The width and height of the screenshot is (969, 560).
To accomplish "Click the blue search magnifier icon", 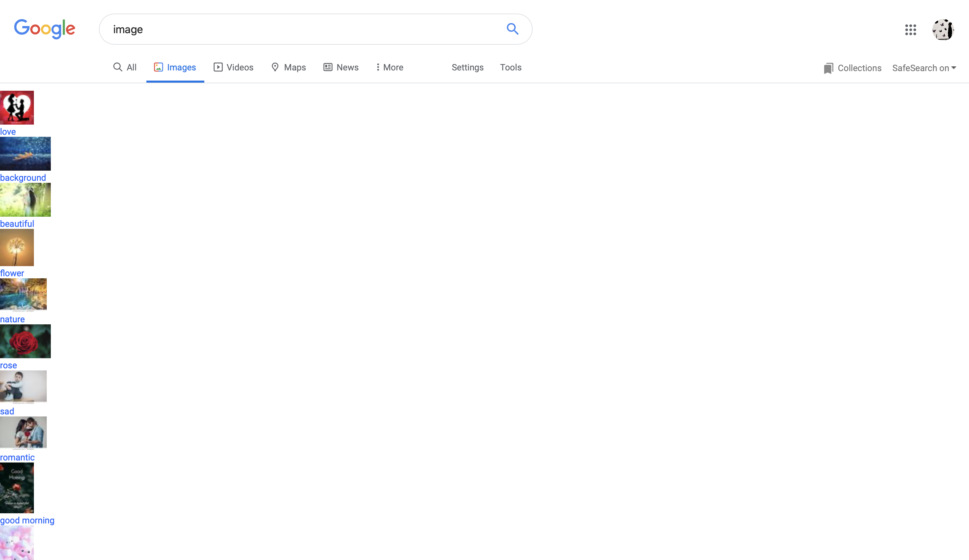I will [x=512, y=29].
